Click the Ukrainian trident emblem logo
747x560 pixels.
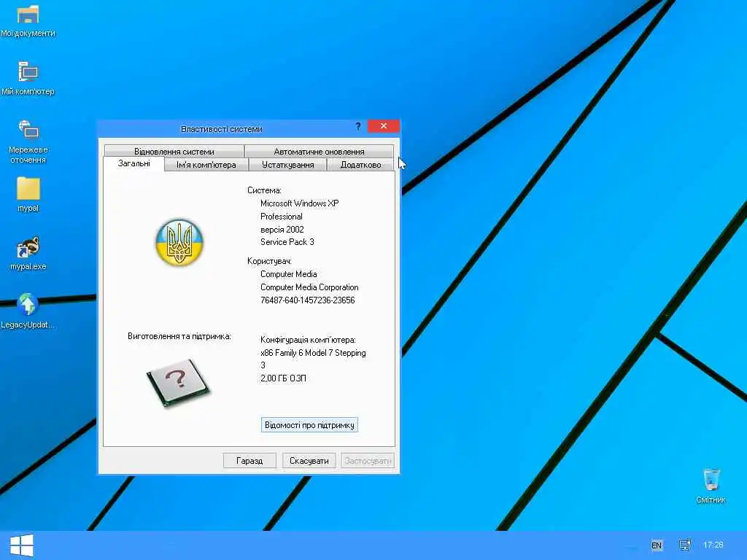(179, 242)
